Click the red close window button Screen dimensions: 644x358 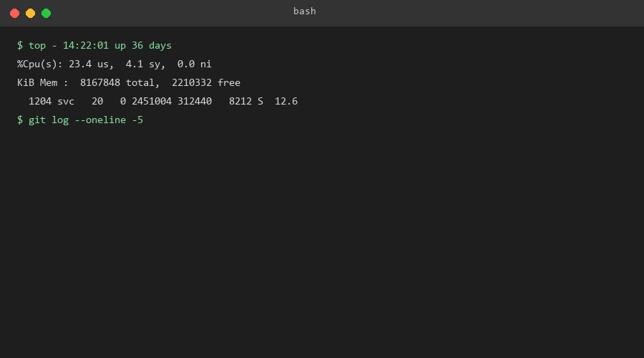pos(15,13)
